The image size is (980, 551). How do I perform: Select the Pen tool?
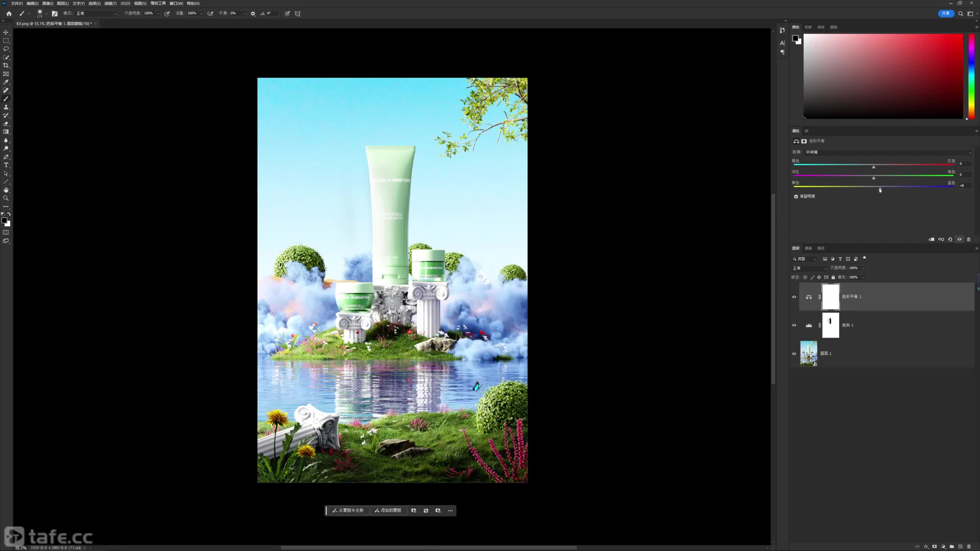click(x=6, y=157)
